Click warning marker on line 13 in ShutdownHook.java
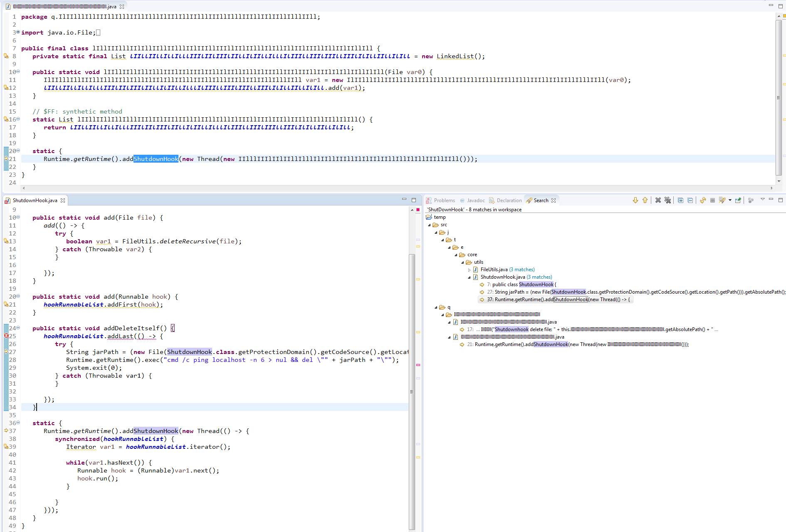Screen dimensions: 786x532 point(6,241)
